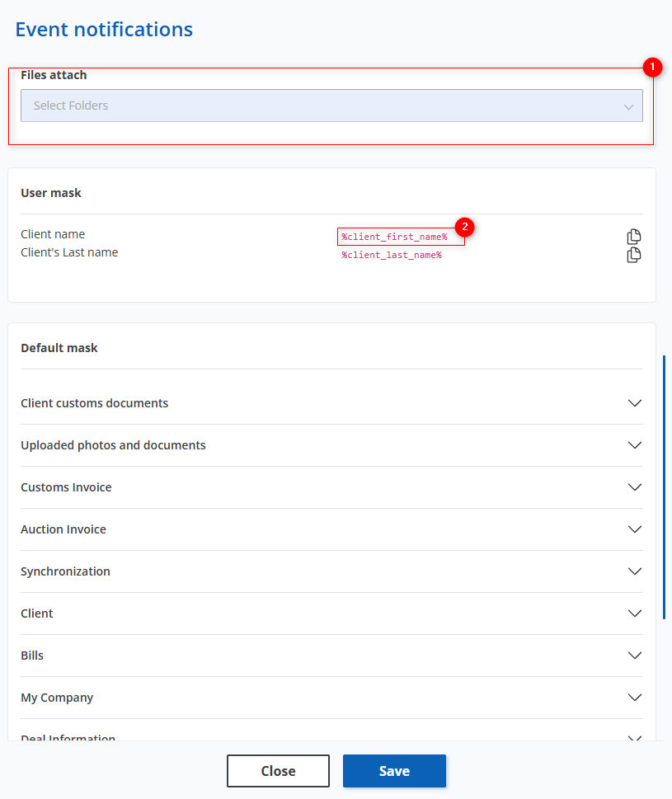Copy the %client_last_name% mask icon

pyautogui.click(x=634, y=255)
